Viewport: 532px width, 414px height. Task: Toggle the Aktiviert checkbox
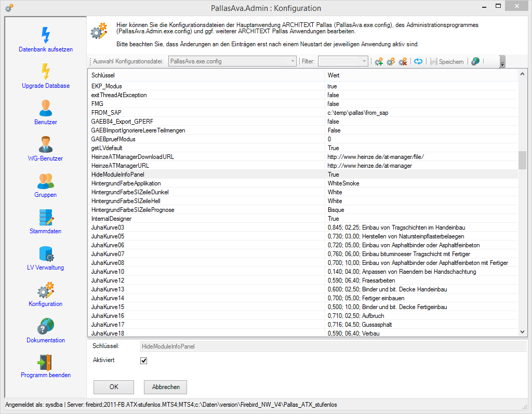(x=143, y=360)
